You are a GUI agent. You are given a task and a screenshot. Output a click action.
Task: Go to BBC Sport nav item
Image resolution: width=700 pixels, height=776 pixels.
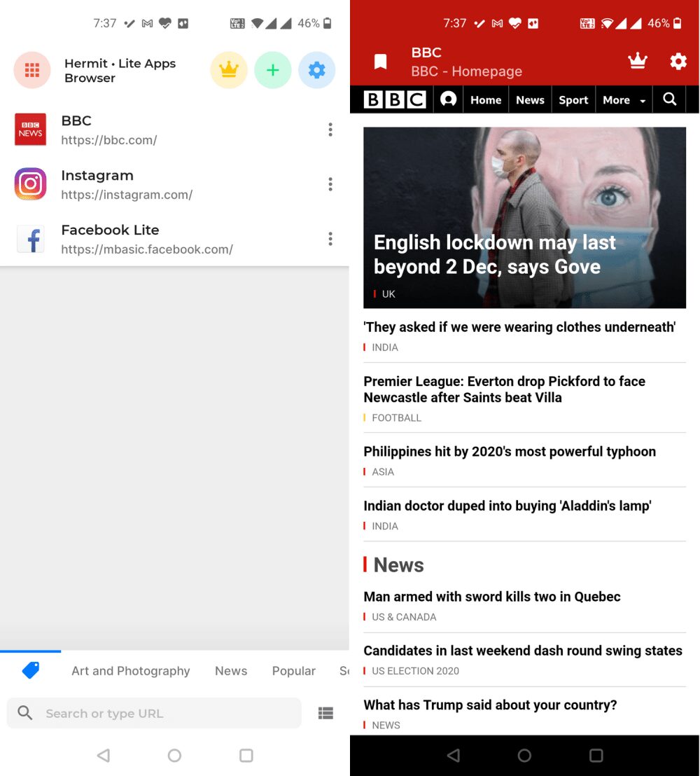[573, 100]
